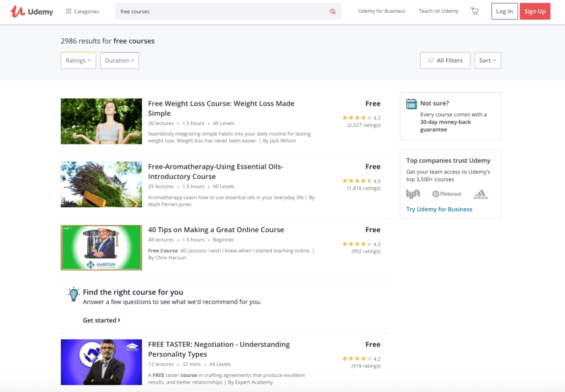Open the Try Udemy for Business link
Screen dimensions: 565x392
coord(439,209)
